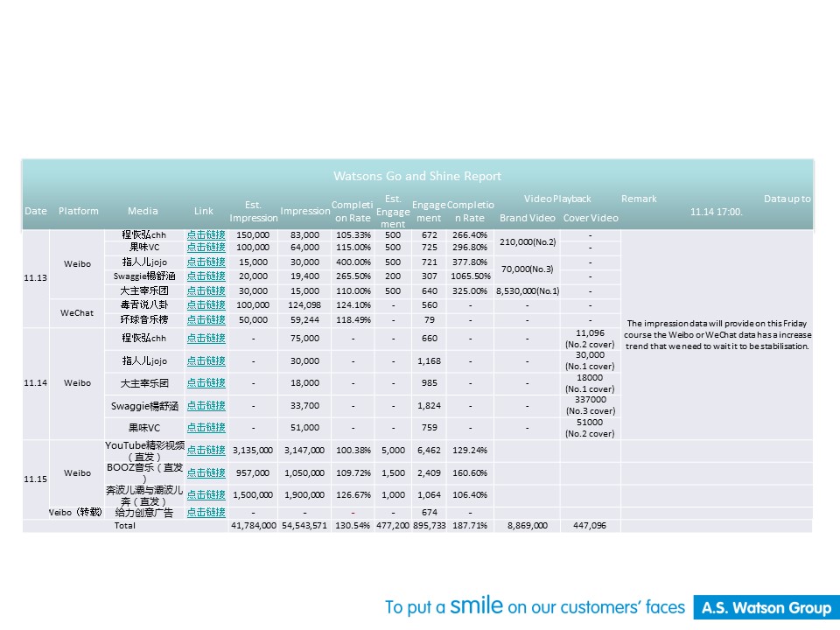Open the 11.13 程恢弘chh link
The image size is (840, 630).
(x=206, y=234)
